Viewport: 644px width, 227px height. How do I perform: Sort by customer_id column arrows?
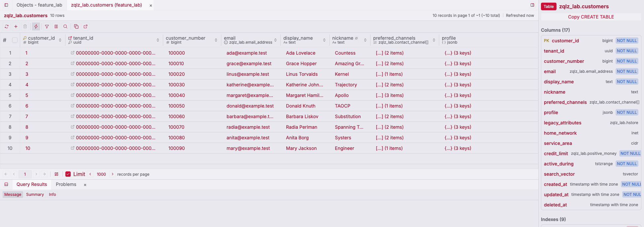click(60, 40)
